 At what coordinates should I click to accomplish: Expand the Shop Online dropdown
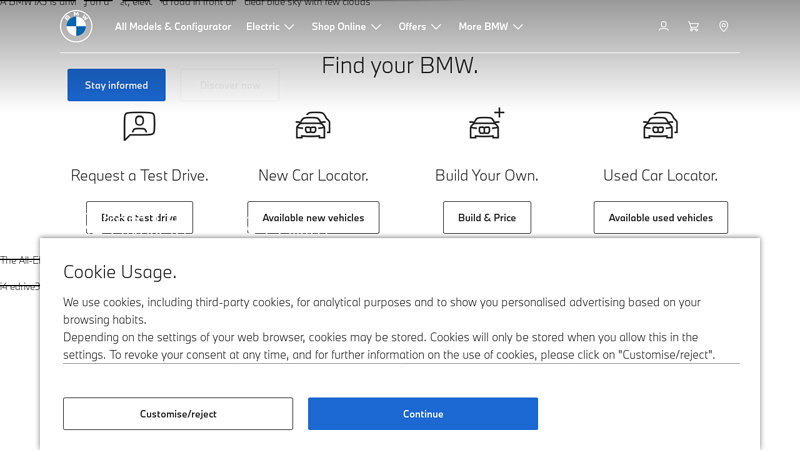click(346, 27)
